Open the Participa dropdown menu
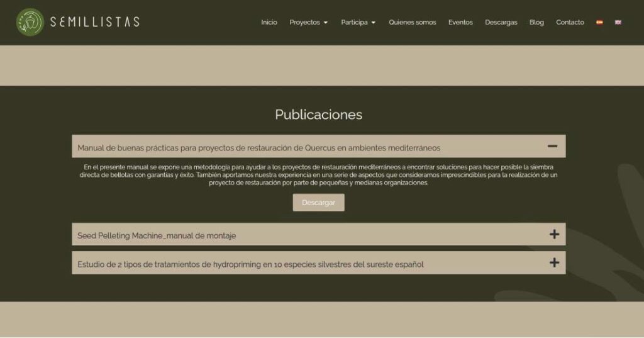644x338 pixels. [358, 22]
